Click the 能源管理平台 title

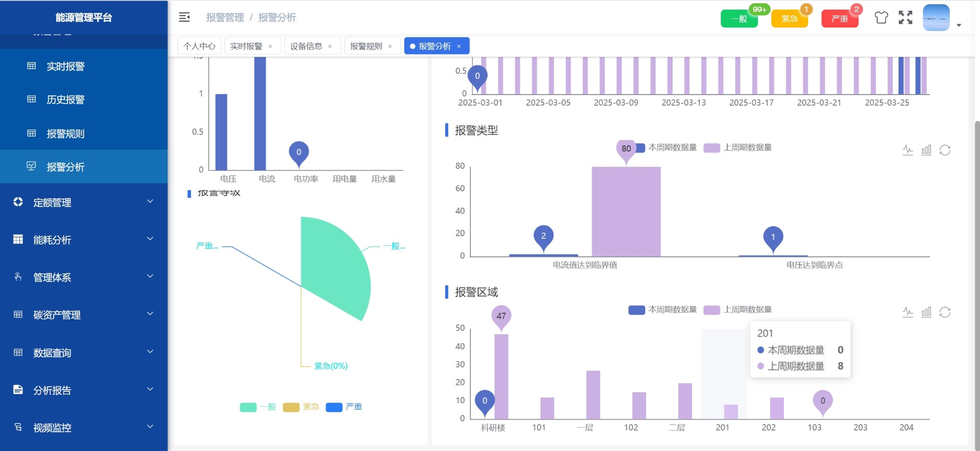point(84,17)
